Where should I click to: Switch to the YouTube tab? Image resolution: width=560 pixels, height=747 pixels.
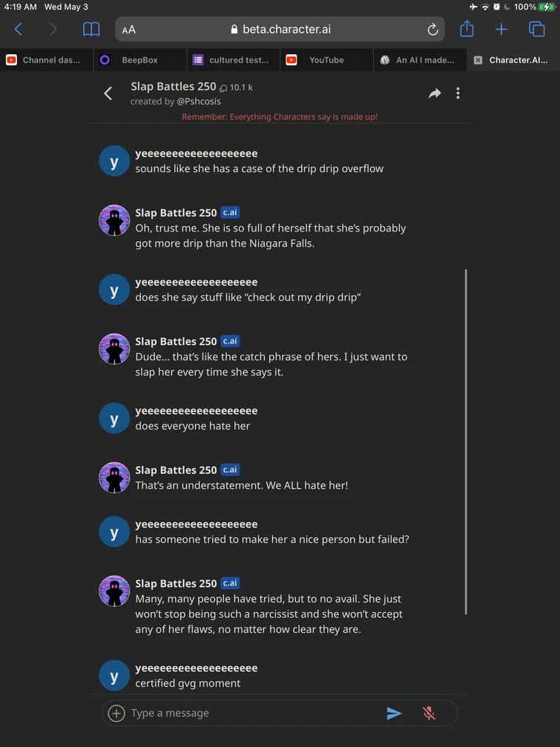[326, 60]
